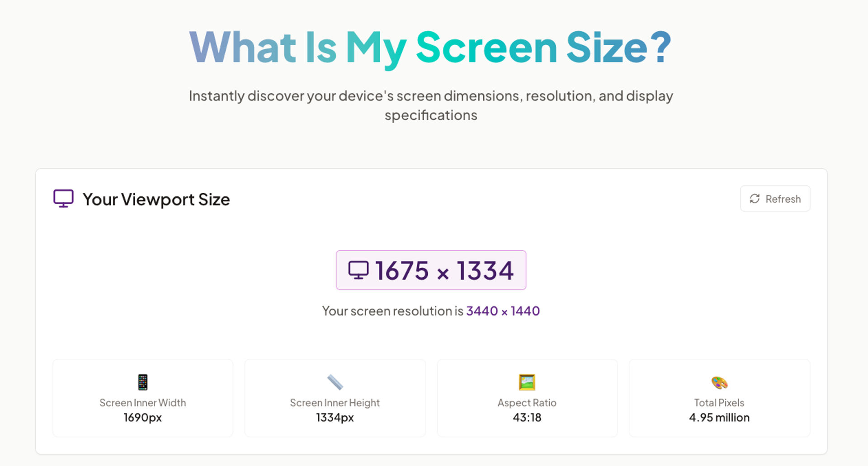
Task: Click the ruler icon above Screen Inner Height
Action: [x=335, y=382]
